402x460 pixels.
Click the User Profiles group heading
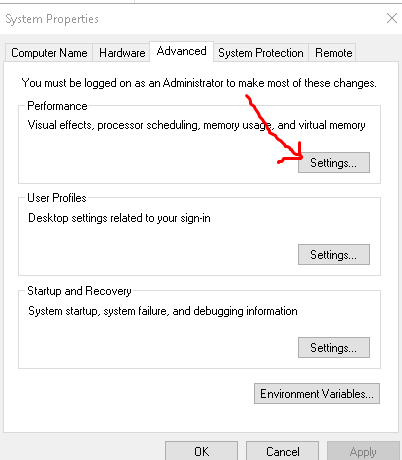coord(57,198)
